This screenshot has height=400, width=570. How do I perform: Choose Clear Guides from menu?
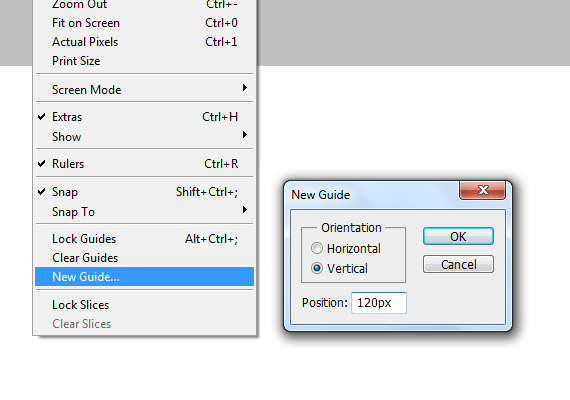pyautogui.click(x=144, y=258)
